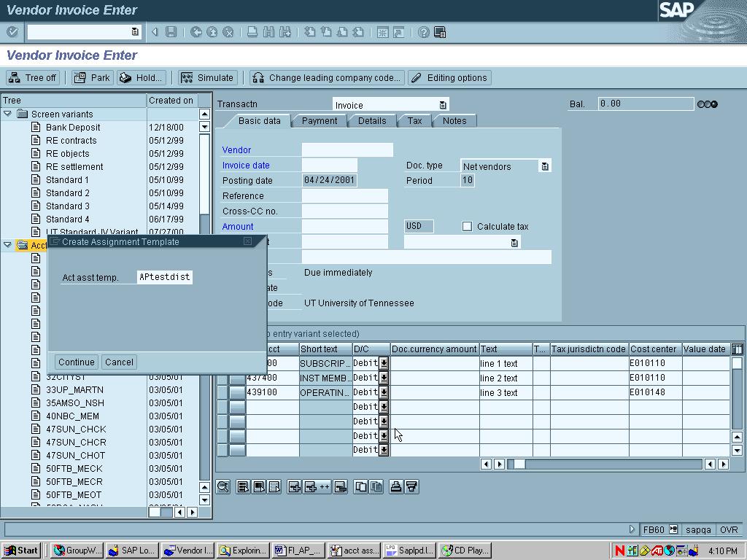Click the Windows Start button
This screenshot has height=560, width=747.
[21, 551]
